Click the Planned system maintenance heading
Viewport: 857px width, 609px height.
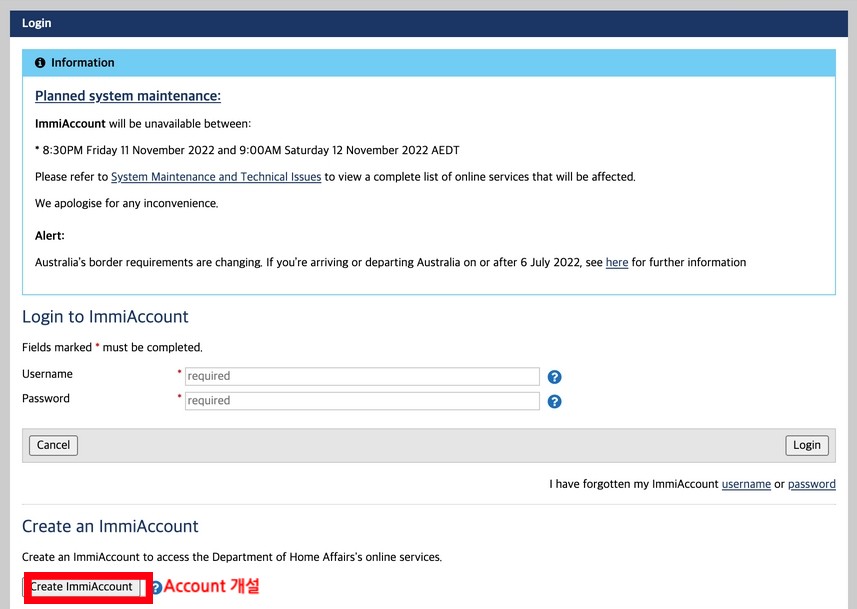coord(128,96)
